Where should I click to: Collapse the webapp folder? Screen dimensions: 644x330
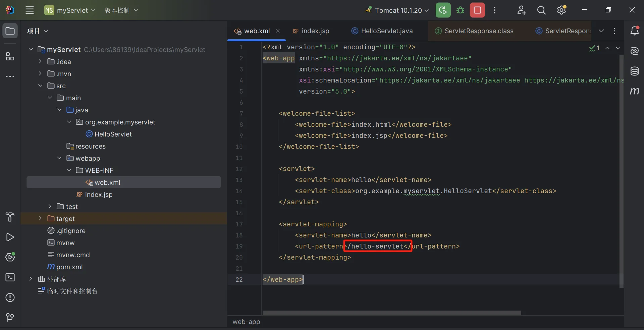tap(59, 158)
